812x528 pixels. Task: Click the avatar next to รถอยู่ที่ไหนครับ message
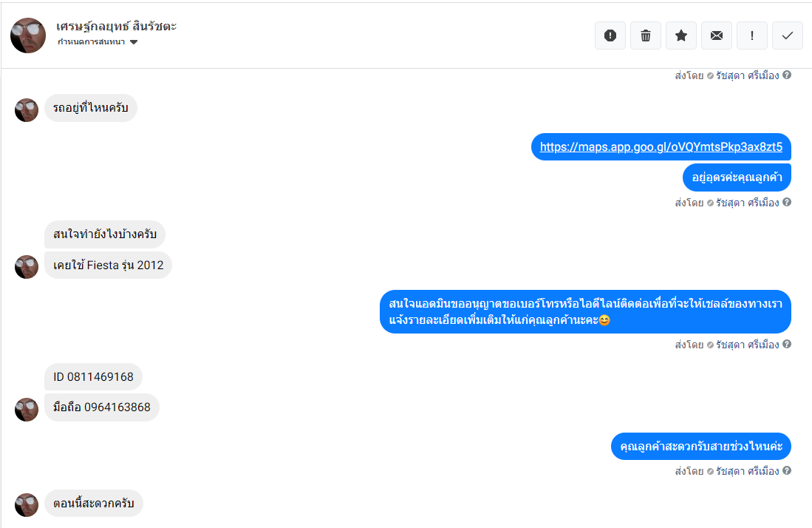(27, 110)
